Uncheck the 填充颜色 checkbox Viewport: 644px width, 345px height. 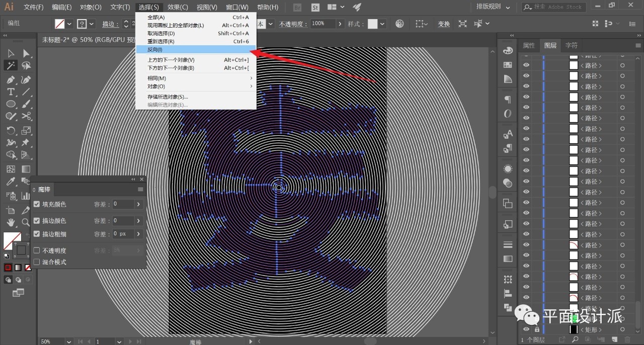point(37,204)
